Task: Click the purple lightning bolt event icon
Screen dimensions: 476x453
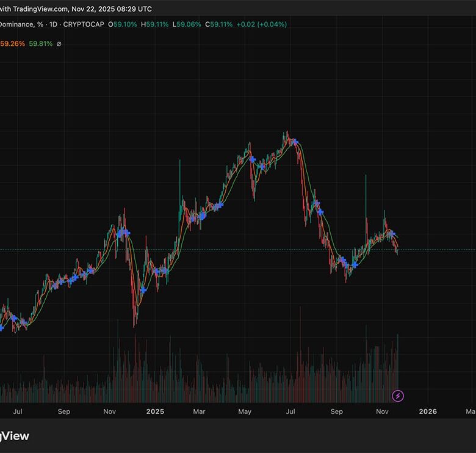Action: [x=398, y=396]
